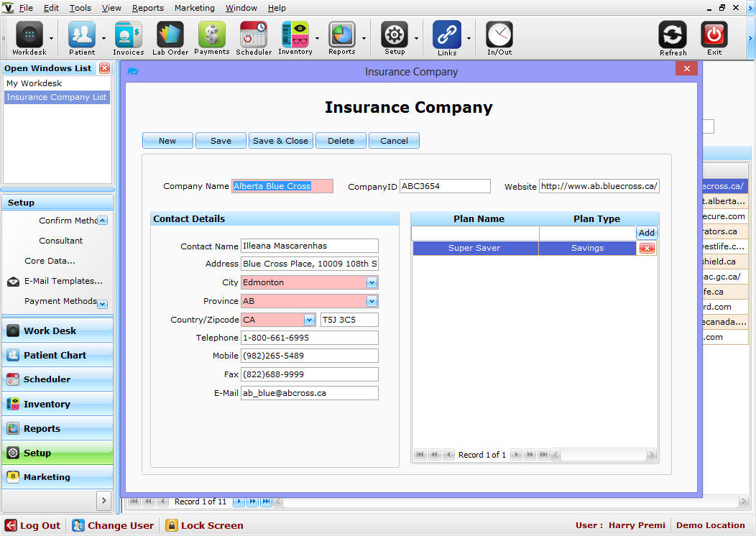Click the plan list horizontal scrollbar
This screenshot has height=536, width=756.
coord(604,455)
